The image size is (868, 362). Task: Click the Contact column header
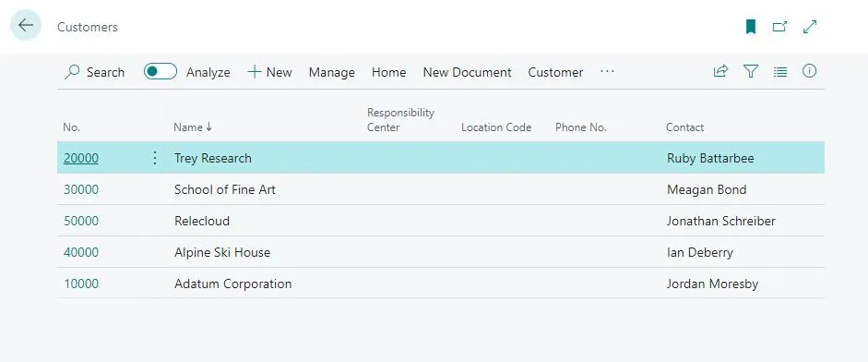click(684, 127)
